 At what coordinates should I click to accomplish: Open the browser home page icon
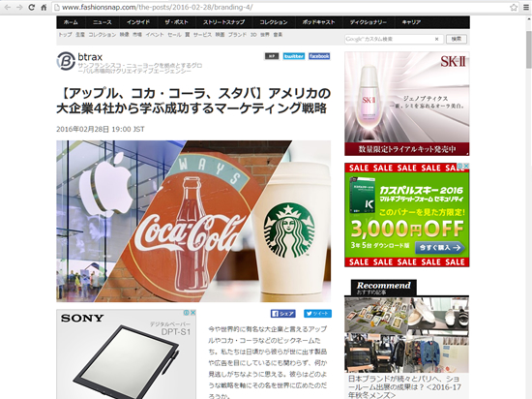click(44, 7)
